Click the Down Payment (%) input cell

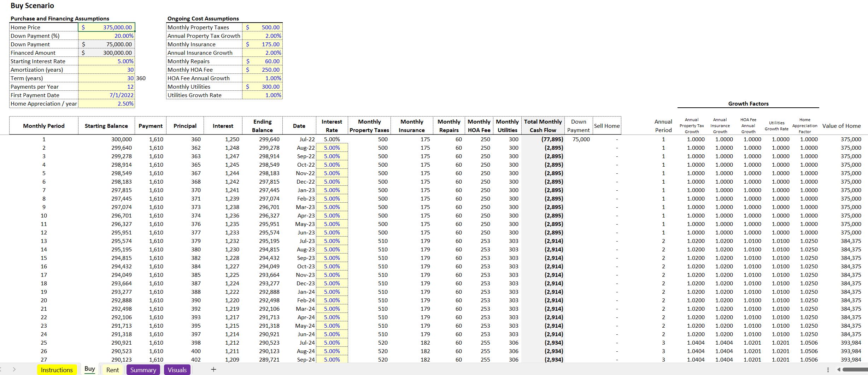[106, 36]
